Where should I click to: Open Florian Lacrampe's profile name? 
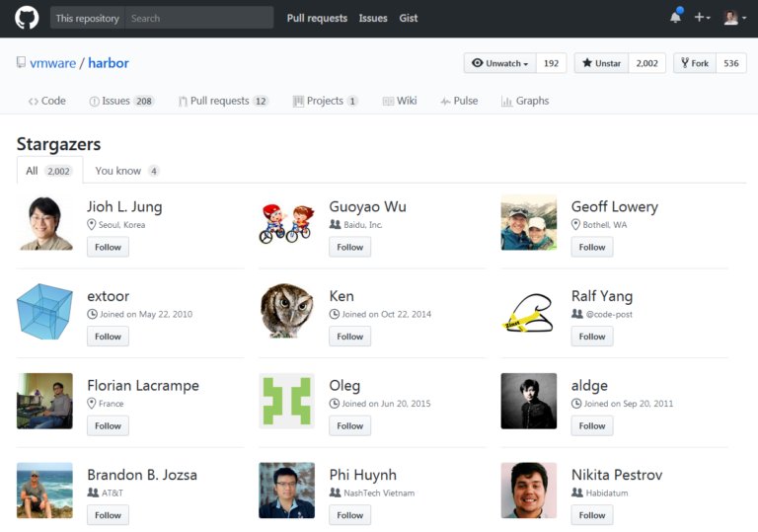pos(143,386)
